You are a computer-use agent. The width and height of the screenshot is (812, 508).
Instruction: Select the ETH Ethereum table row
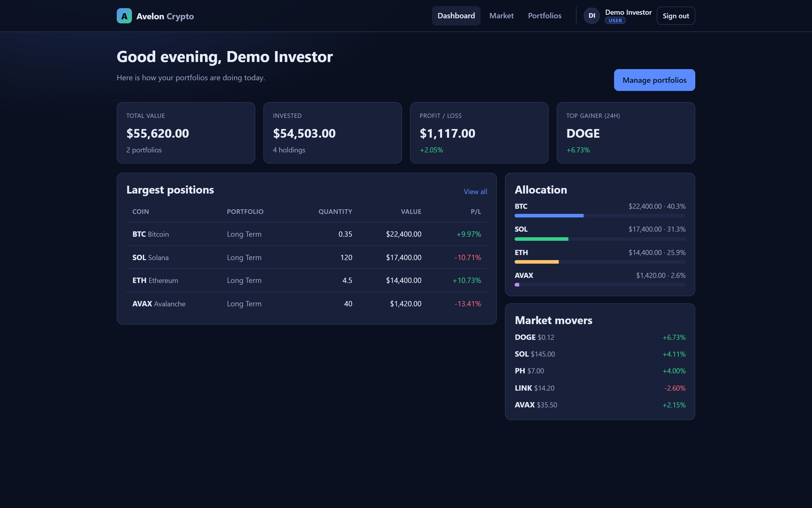tap(307, 280)
